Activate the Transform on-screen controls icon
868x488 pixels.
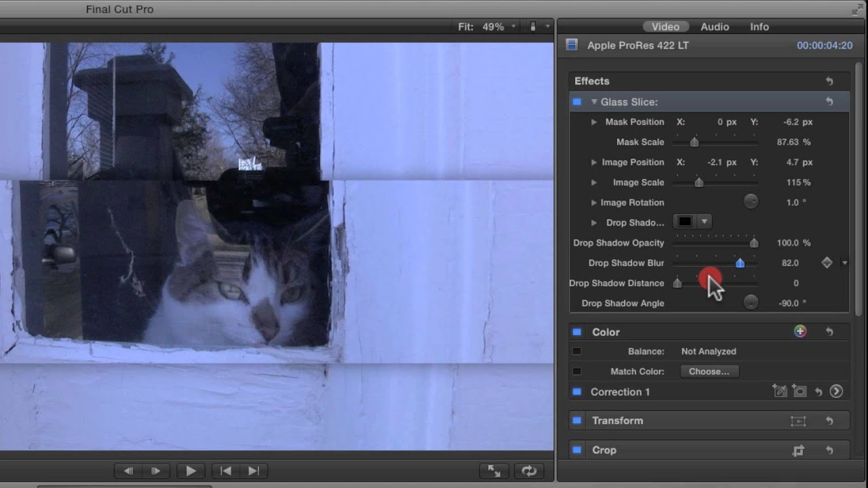pyautogui.click(x=798, y=421)
